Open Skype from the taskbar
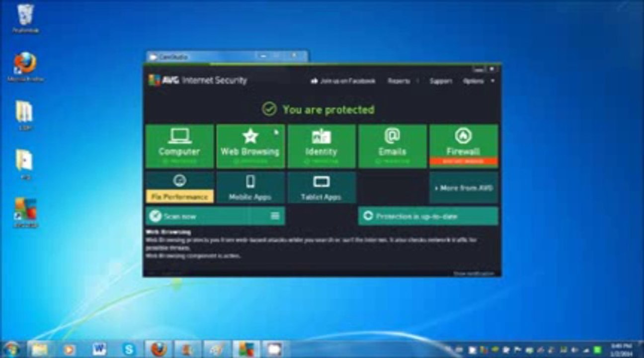The image size is (644, 358). [x=129, y=349]
